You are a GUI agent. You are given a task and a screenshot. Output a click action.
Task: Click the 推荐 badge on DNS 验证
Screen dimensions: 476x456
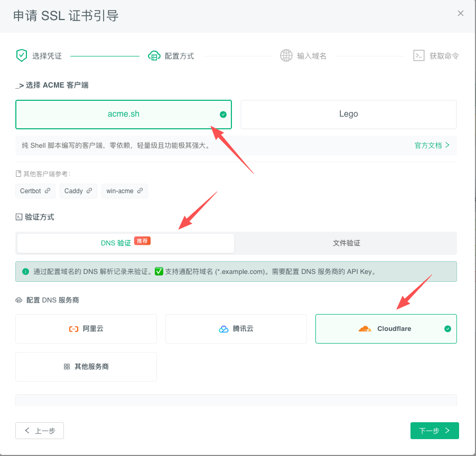click(142, 241)
